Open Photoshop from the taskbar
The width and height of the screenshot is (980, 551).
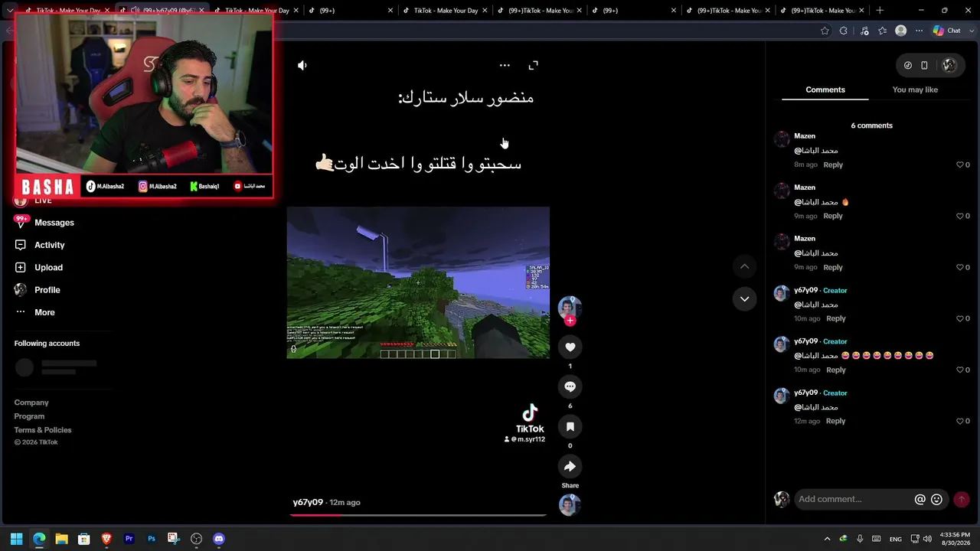152,539
